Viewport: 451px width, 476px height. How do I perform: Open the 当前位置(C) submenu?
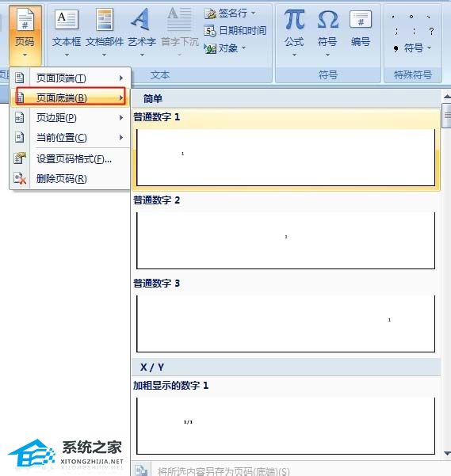(x=71, y=137)
